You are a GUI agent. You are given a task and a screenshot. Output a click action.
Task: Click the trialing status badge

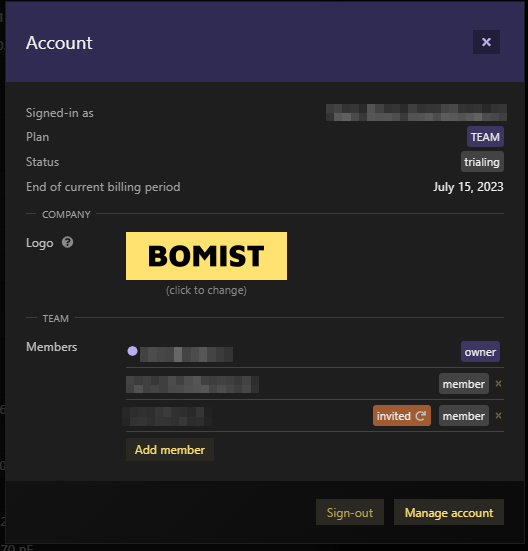tap(482, 162)
